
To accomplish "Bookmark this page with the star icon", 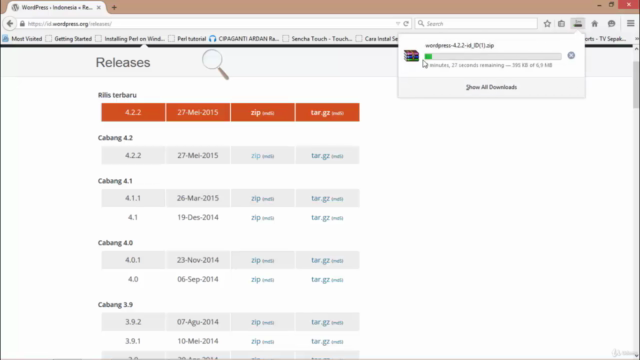I will pyautogui.click(x=547, y=24).
